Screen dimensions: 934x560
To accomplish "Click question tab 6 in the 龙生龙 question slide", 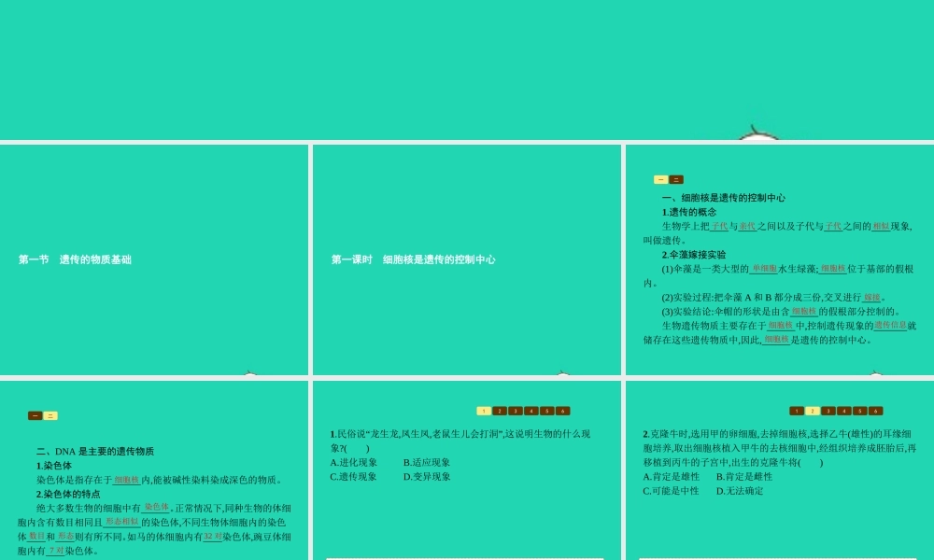I will tap(563, 412).
